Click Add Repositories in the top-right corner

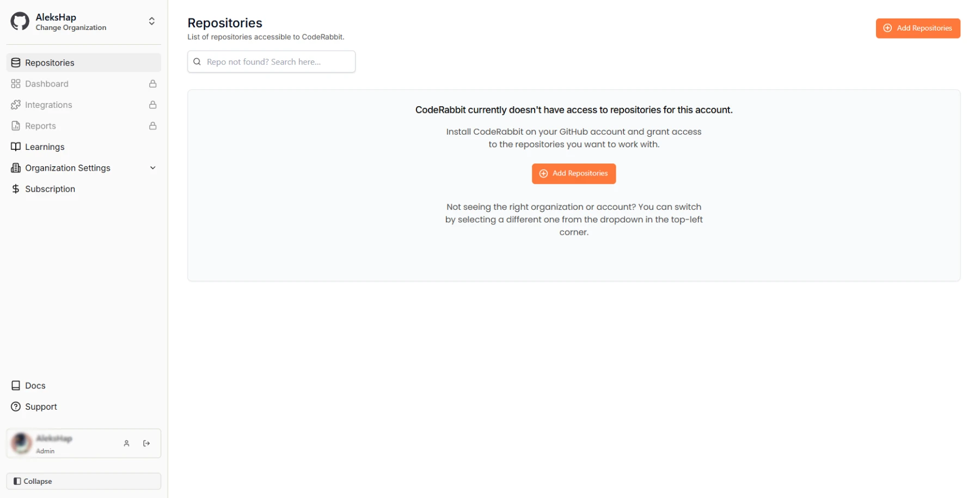click(918, 28)
